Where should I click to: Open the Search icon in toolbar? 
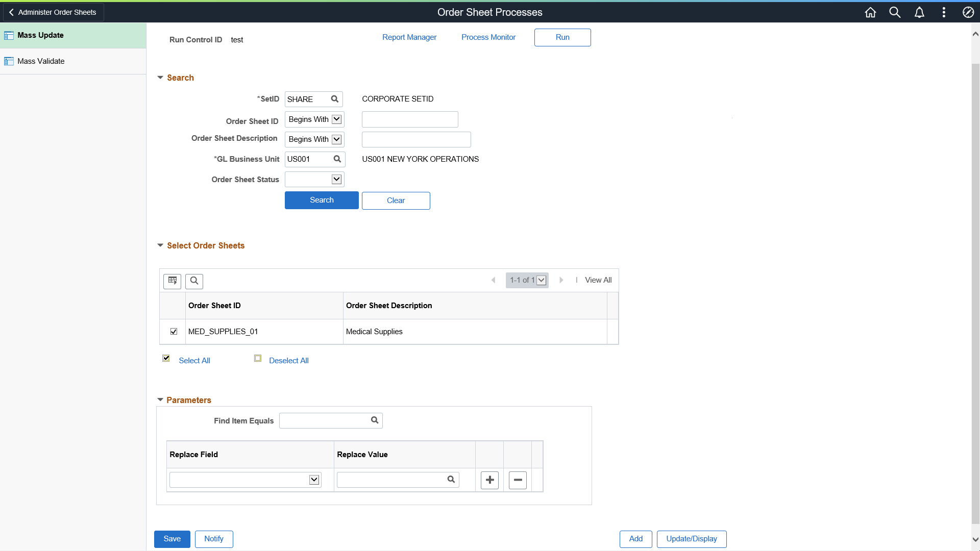tap(895, 12)
